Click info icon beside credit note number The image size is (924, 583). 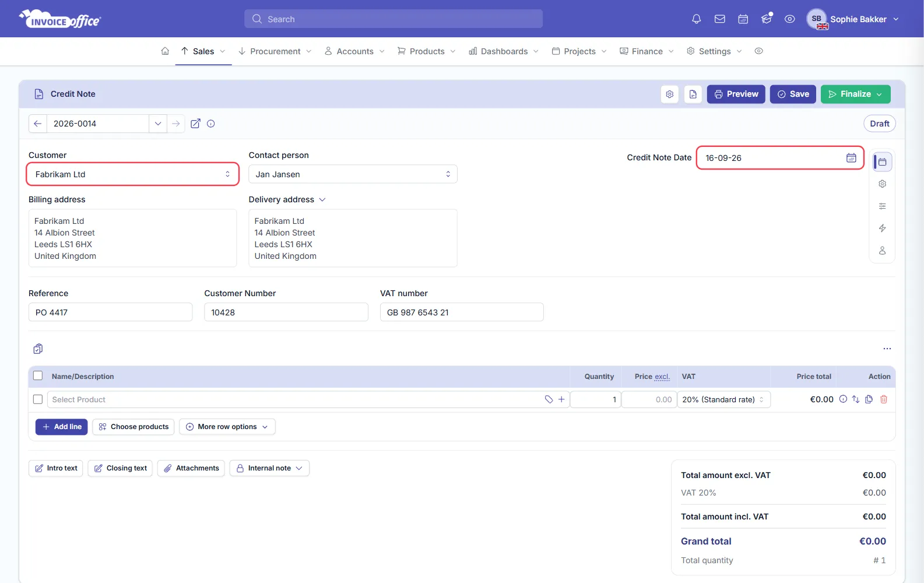211,124
